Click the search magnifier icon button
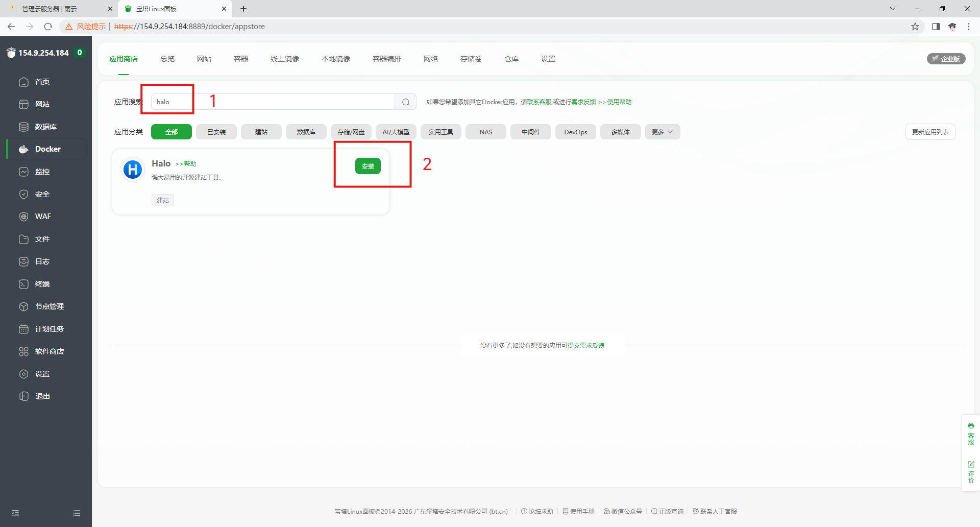980x527 pixels. coord(406,102)
